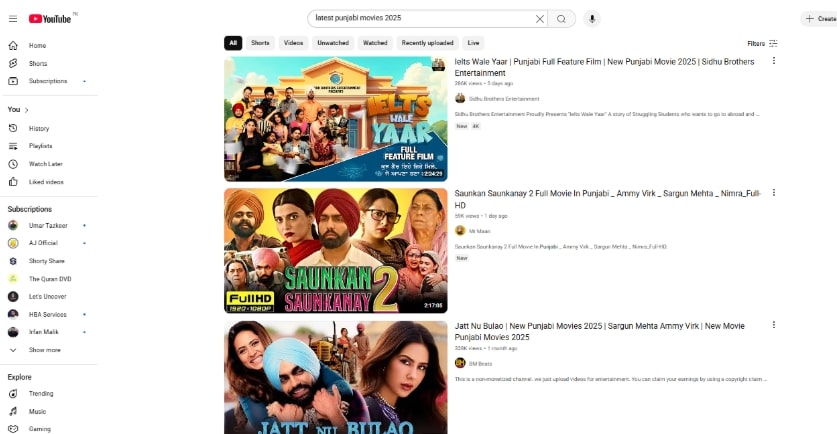Expand the You section
Image resolution: width=837 pixels, height=434 pixels.
coord(18,109)
